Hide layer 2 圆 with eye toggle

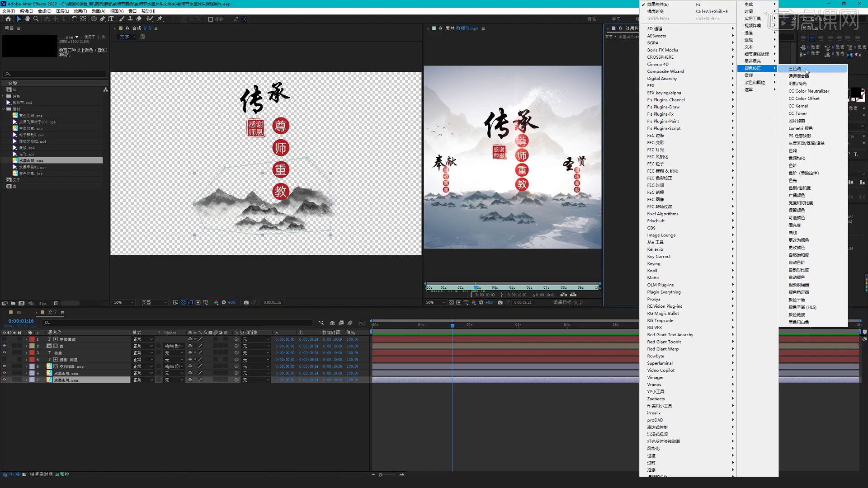pyautogui.click(x=5, y=346)
